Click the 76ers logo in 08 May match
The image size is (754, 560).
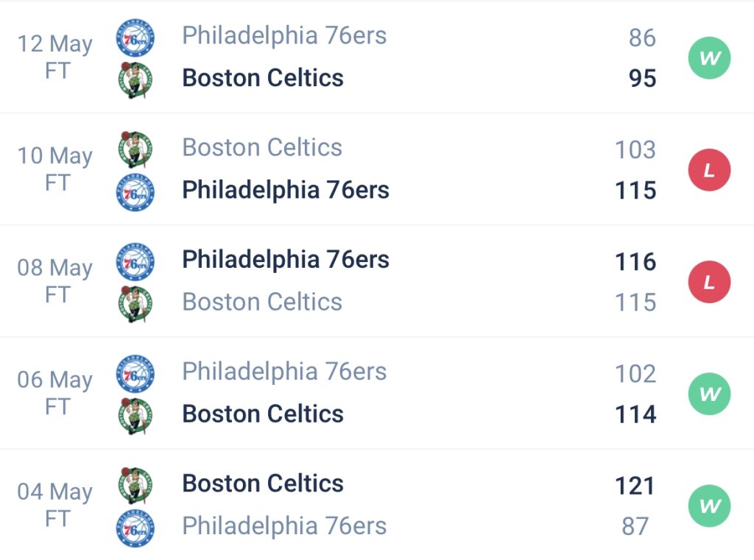(x=135, y=262)
